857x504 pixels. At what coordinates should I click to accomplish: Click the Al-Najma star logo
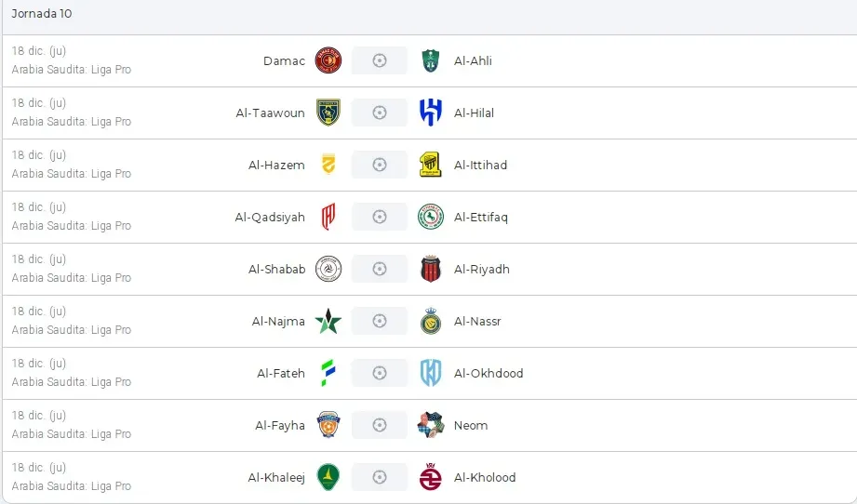[x=328, y=321]
